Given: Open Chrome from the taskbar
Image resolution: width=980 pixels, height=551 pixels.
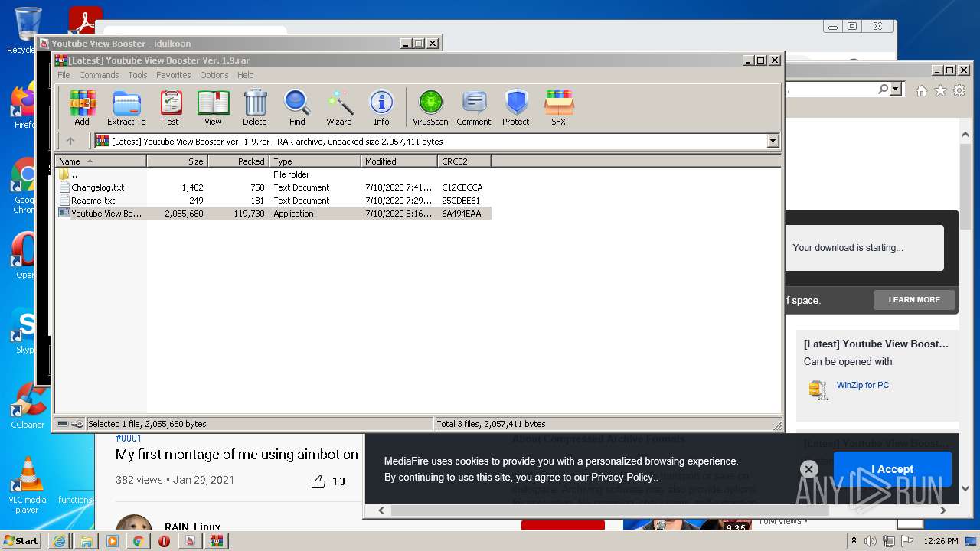Looking at the screenshot, I should click(x=138, y=541).
